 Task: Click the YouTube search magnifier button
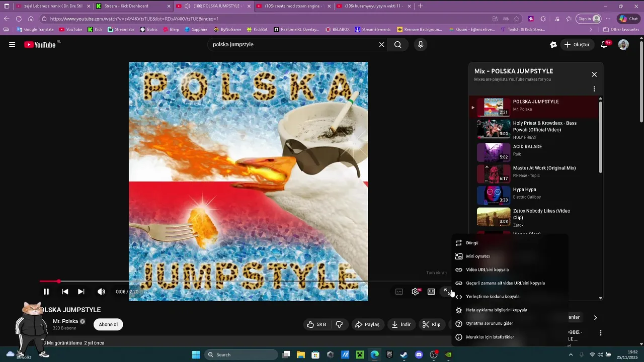click(x=397, y=45)
